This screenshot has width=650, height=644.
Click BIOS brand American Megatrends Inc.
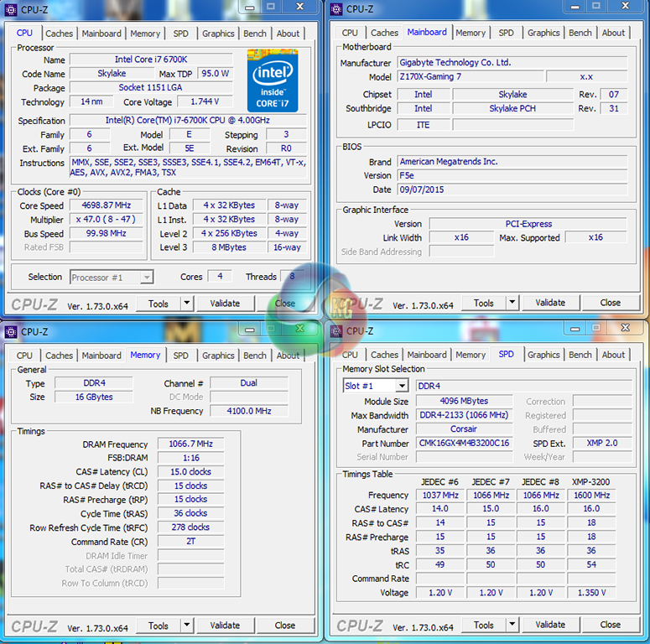512,162
